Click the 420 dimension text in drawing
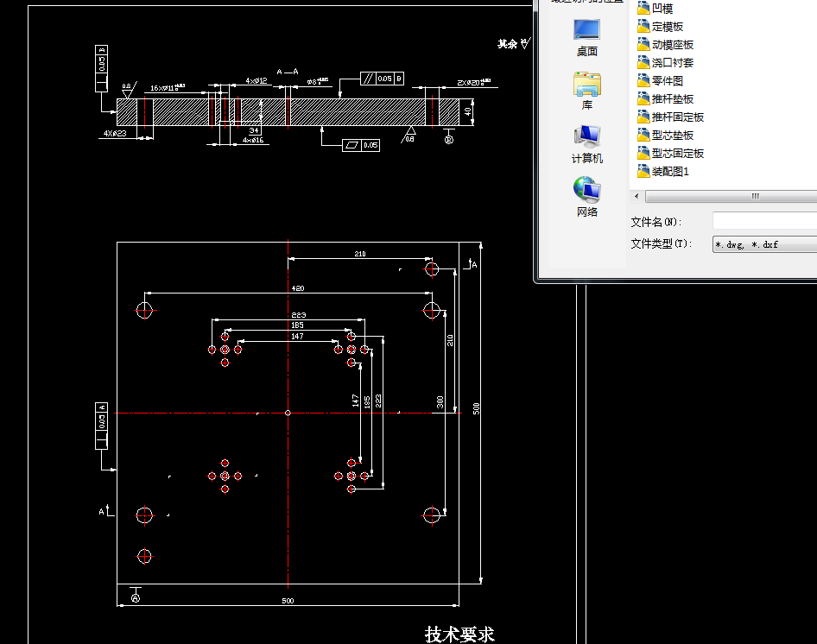Screen dimensions: 817x644 (297, 288)
